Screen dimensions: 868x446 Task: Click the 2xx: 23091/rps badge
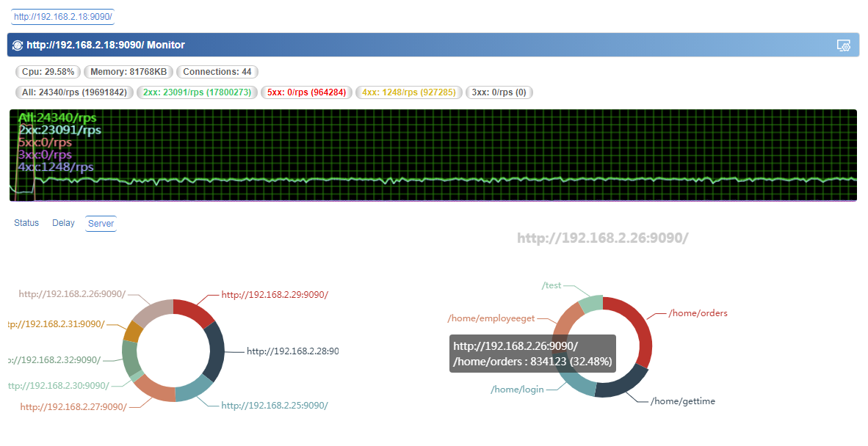coord(197,92)
